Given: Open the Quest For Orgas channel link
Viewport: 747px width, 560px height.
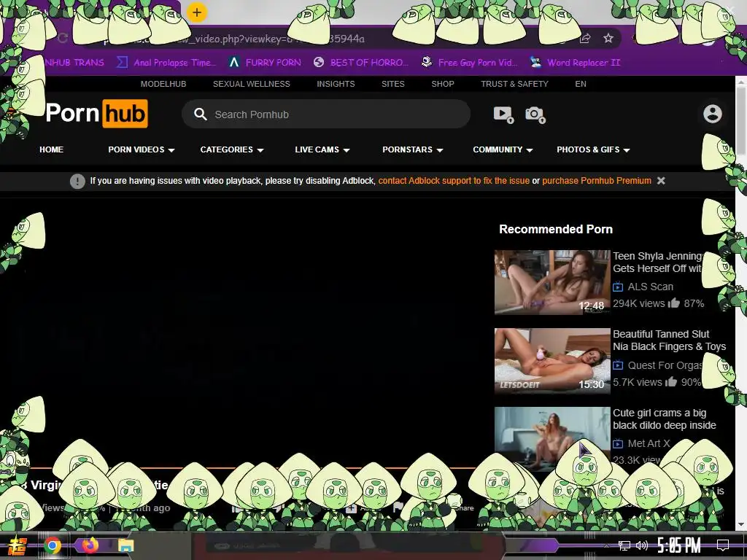Looking at the screenshot, I should pyautogui.click(x=665, y=365).
